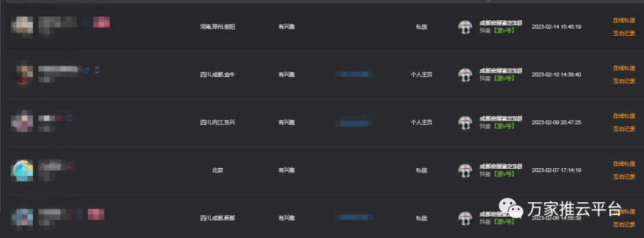This screenshot has height=238, width=644.
Task: View 互动记录 for the 北京 row
Action: [624, 177]
